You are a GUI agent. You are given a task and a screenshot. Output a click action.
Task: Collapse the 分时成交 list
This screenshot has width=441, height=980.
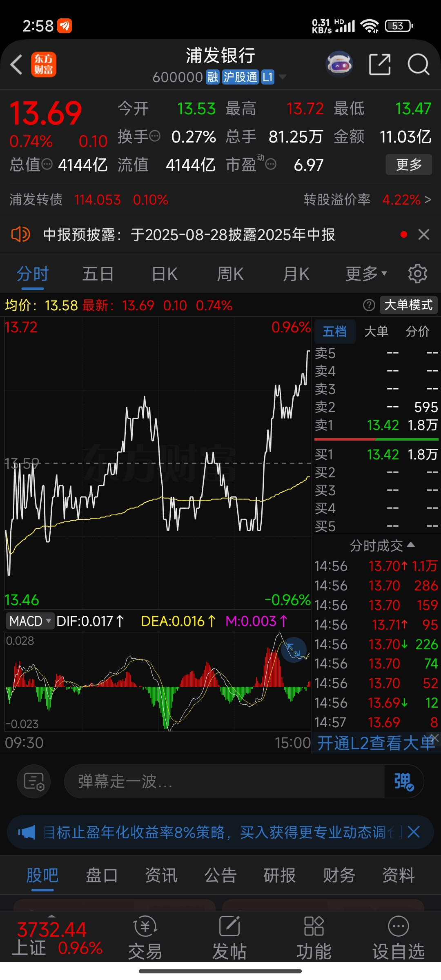(x=382, y=545)
